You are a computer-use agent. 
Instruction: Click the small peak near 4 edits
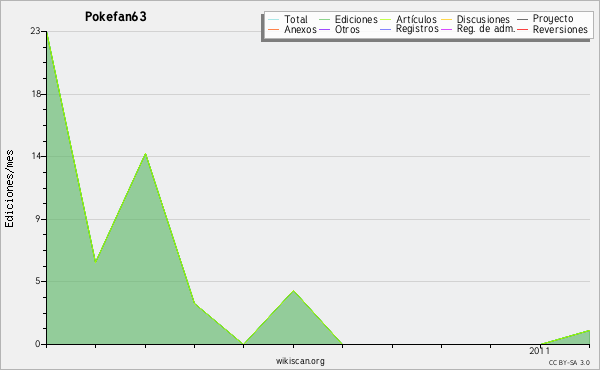coord(293,291)
